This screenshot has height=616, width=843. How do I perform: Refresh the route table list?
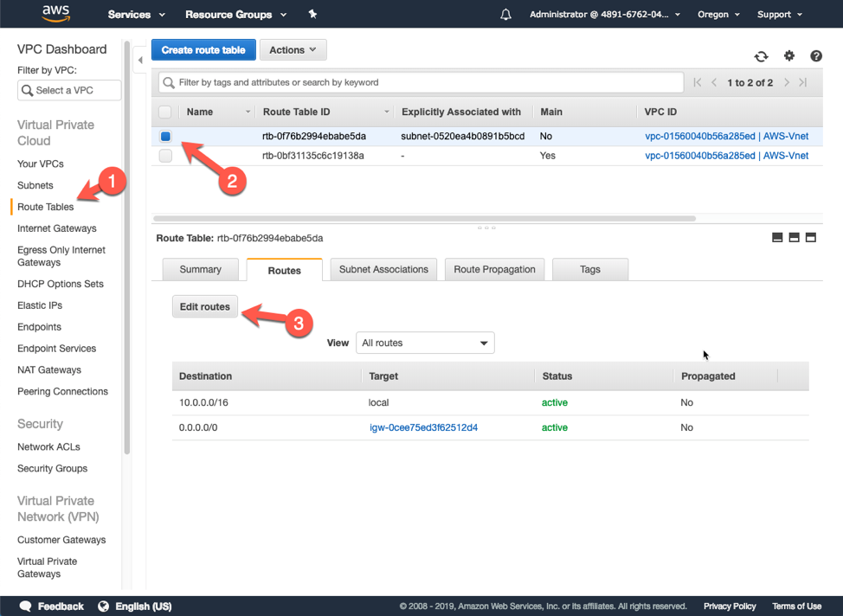(761, 56)
